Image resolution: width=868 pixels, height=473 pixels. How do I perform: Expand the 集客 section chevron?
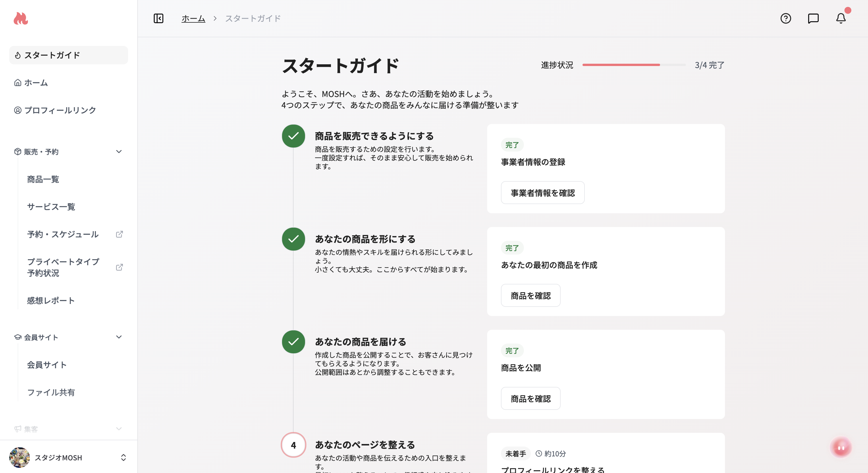pos(119,429)
